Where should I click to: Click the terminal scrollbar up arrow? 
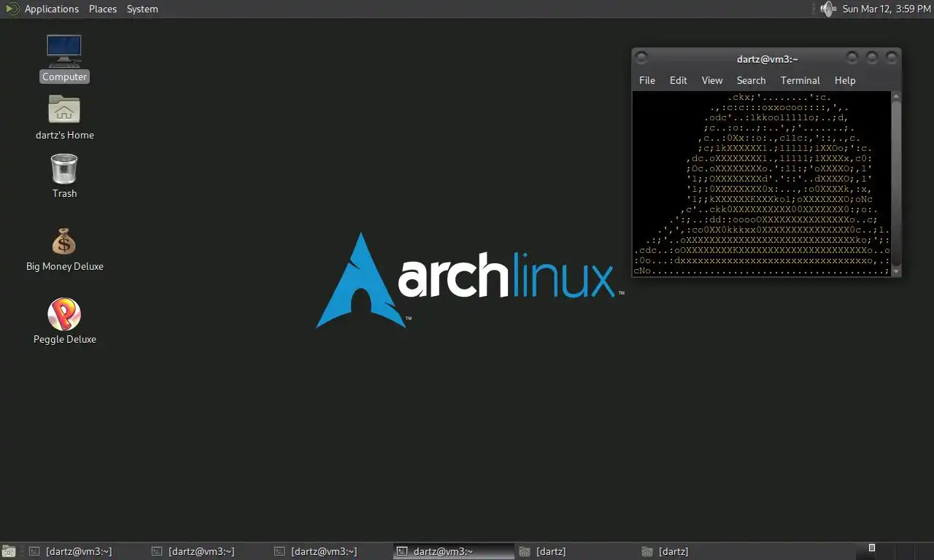point(896,96)
